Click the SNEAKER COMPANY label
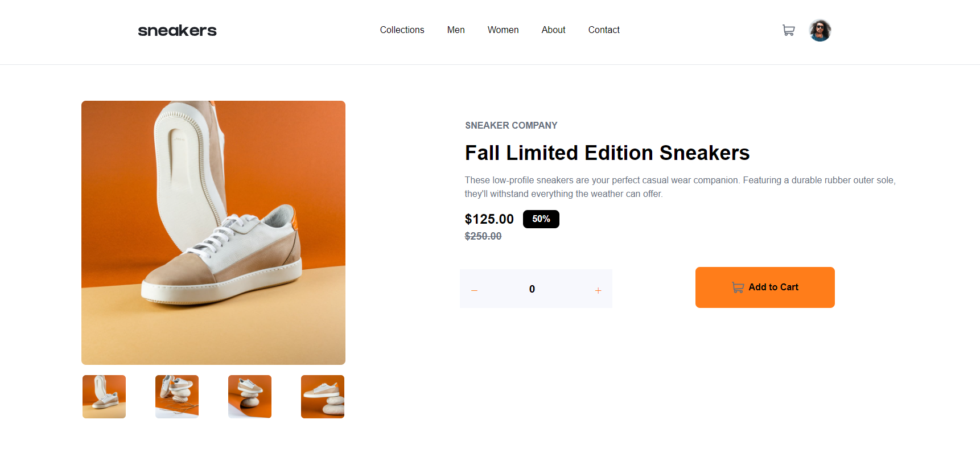Viewport: 980px width, 473px height. point(511,125)
